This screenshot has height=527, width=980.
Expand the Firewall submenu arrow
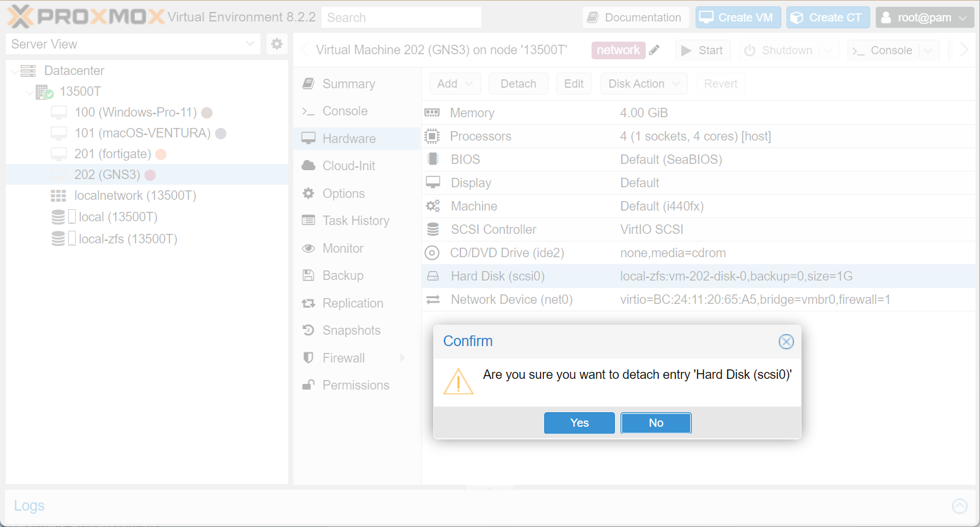pyautogui.click(x=402, y=358)
